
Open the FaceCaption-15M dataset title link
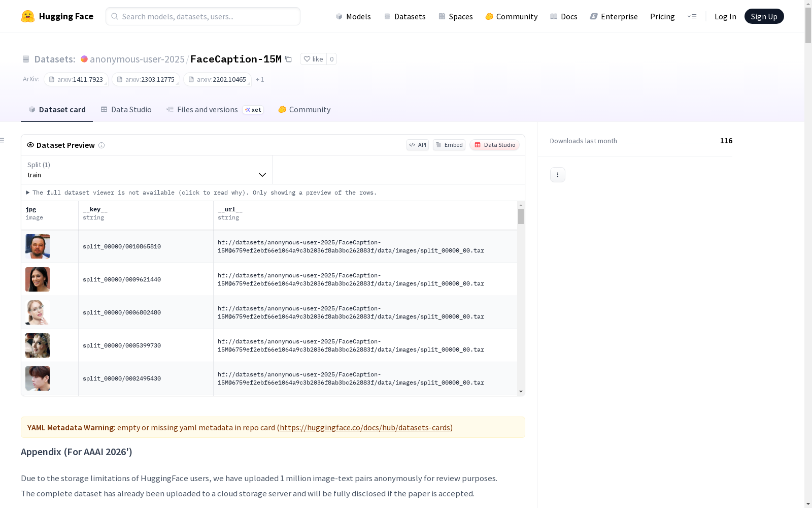coord(236,59)
